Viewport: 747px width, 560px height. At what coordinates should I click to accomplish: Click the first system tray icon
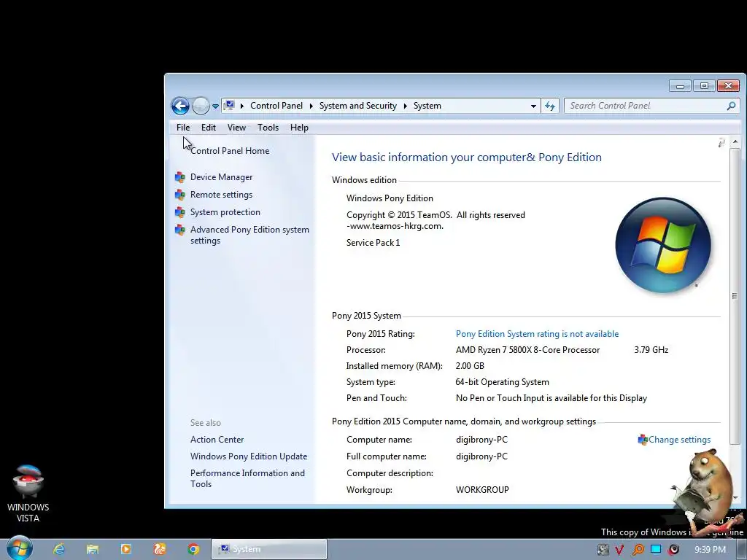(603, 550)
